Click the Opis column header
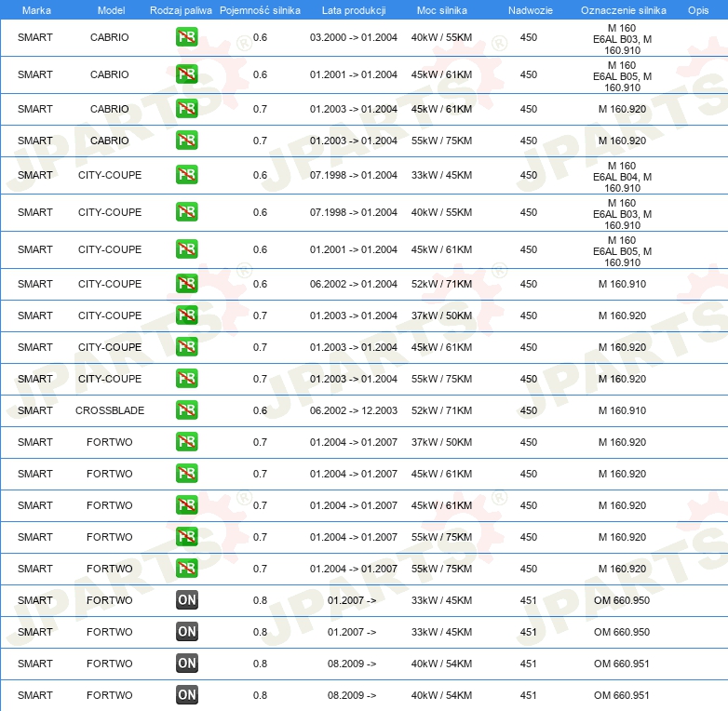728x711 pixels. click(698, 10)
